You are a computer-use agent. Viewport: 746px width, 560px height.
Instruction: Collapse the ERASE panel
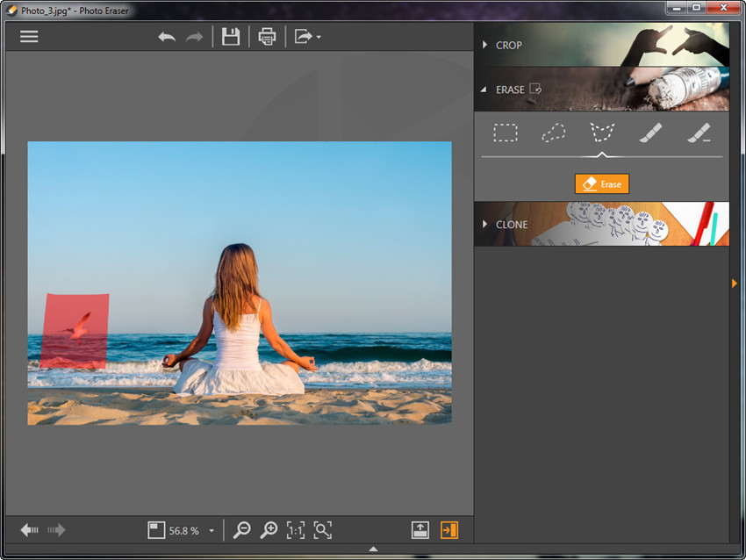(484, 90)
